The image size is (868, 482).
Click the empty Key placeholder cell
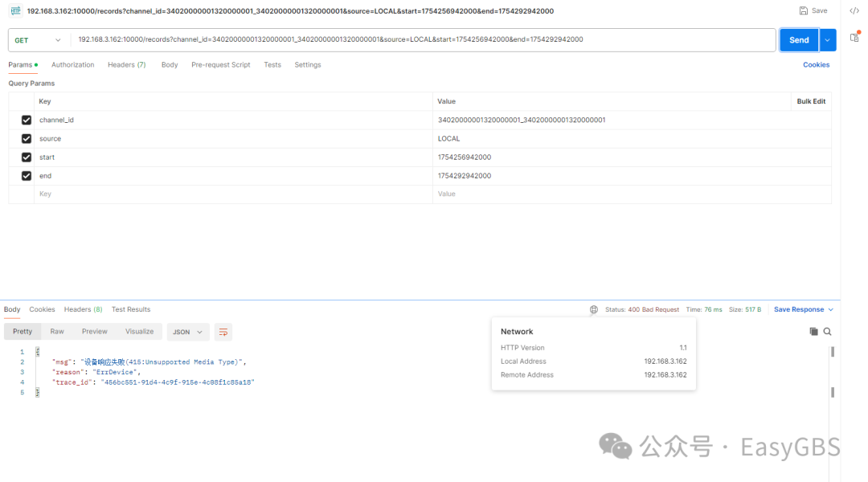tap(233, 194)
